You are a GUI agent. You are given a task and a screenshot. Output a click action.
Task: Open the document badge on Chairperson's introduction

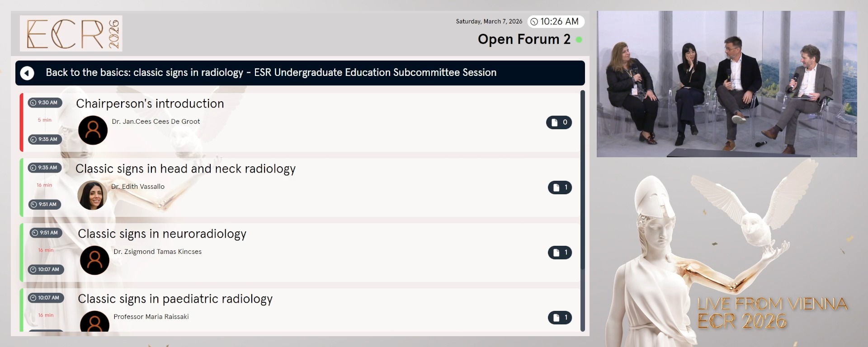[559, 122]
